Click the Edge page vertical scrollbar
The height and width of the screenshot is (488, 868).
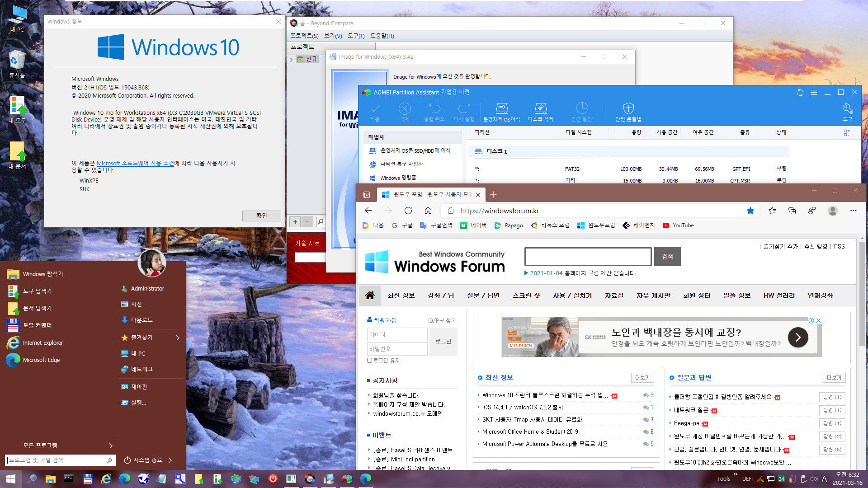[x=862, y=294]
